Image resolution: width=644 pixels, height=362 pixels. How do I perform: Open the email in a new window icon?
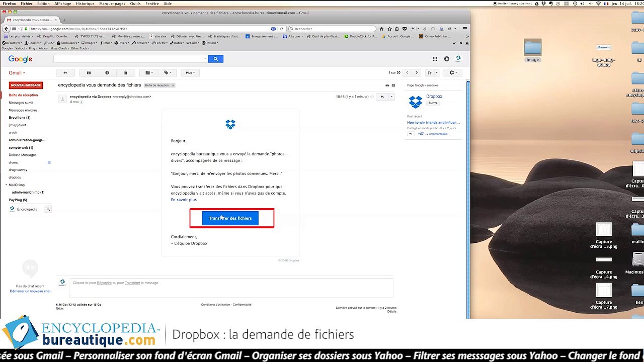(x=393, y=85)
